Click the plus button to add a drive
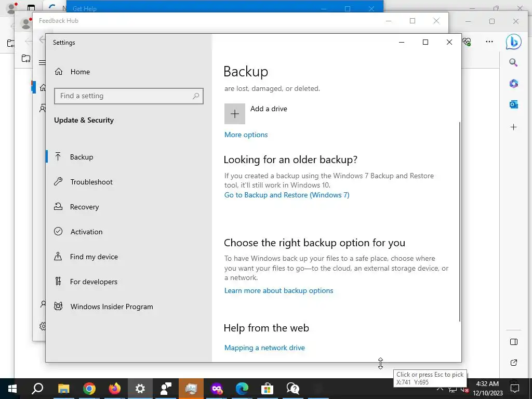Screen dimensions: 532x399 [x=234, y=114]
